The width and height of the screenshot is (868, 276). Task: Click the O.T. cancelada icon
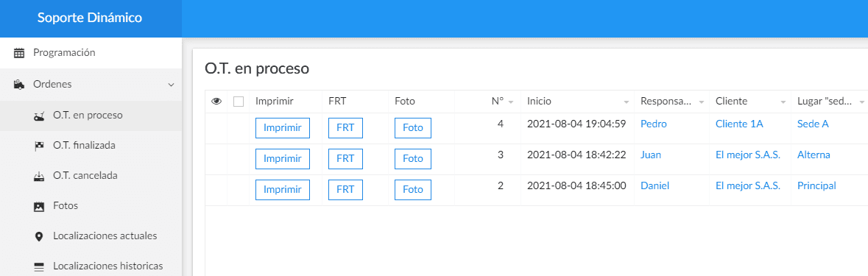pyautogui.click(x=39, y=176)
